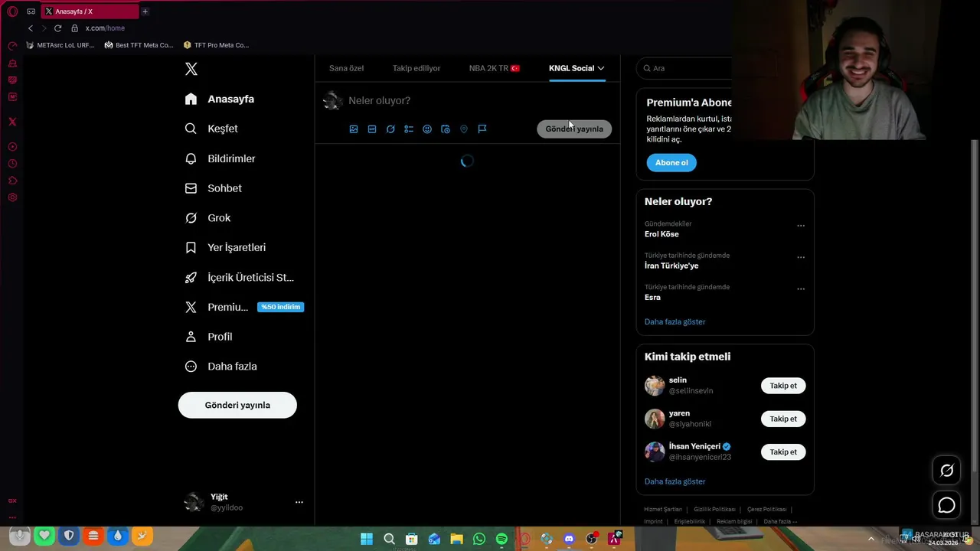Open options dots for İran Türkiye'ye trend
This screenshot has height=551, width=980.
click(x=801, y=257)
